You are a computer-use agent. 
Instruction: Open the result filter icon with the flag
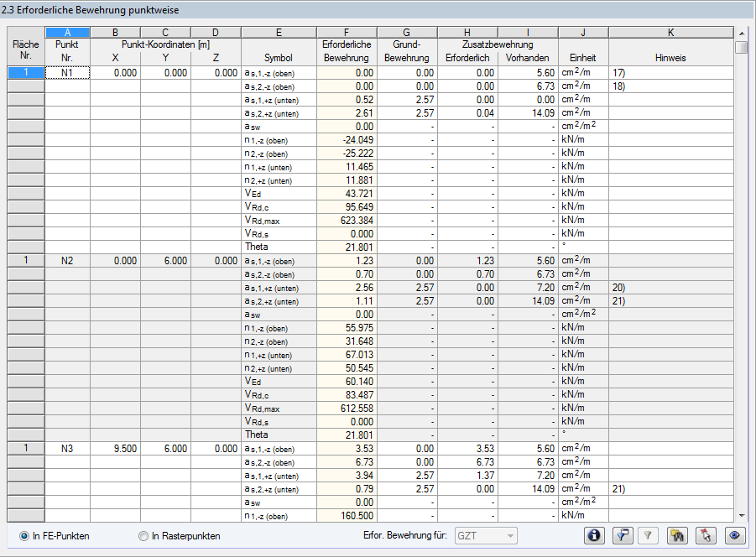623,535
